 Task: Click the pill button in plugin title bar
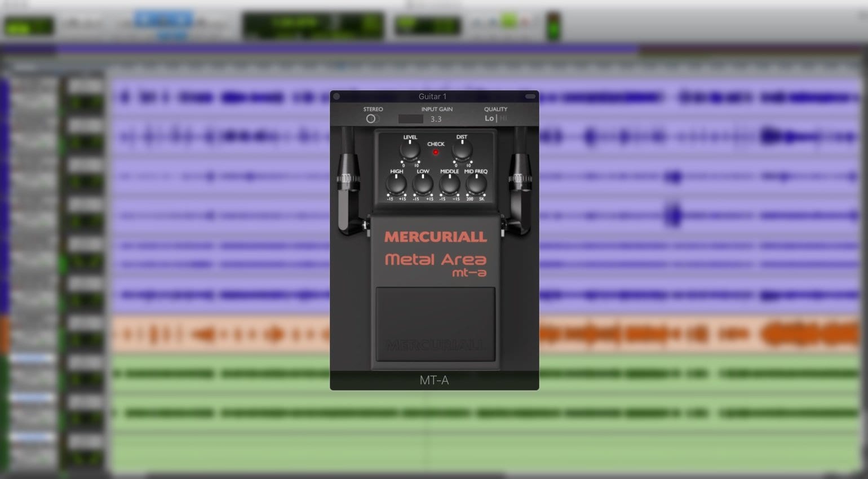(530, 96)
